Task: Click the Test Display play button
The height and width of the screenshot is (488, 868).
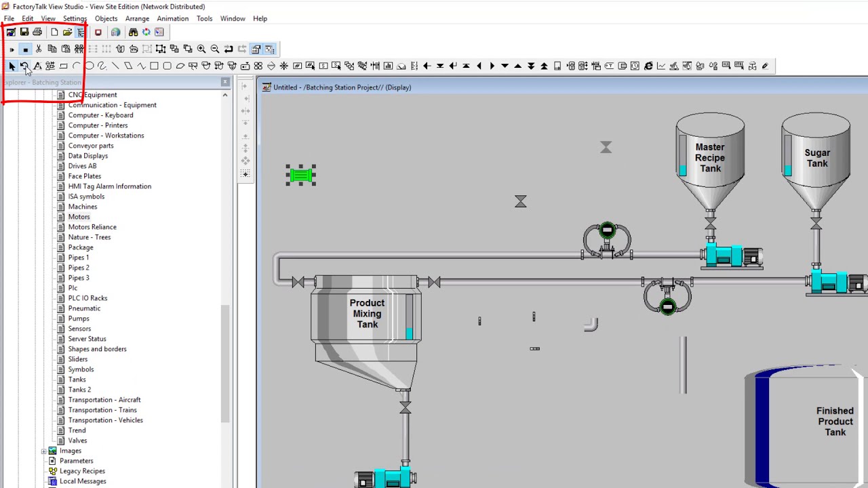Action: (x=12, y=49)
